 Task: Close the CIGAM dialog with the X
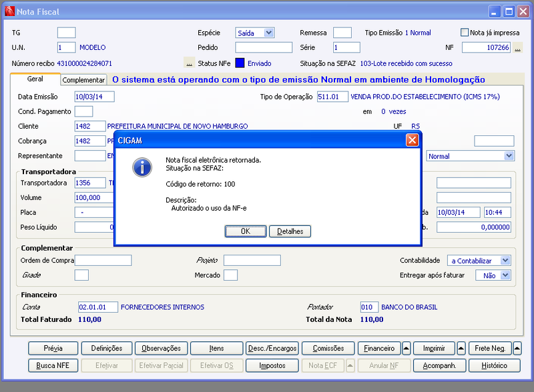pyautogui.click(x=412, y=140)
